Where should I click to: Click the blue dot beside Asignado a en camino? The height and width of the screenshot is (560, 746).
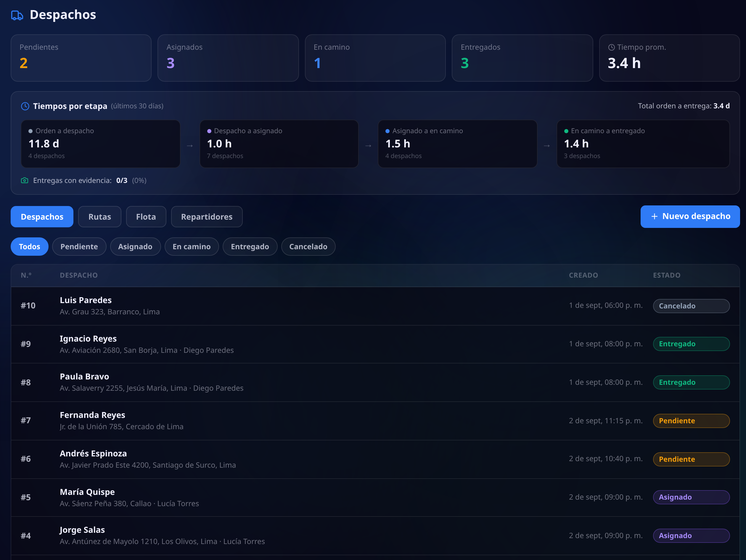tap(388, 131)
